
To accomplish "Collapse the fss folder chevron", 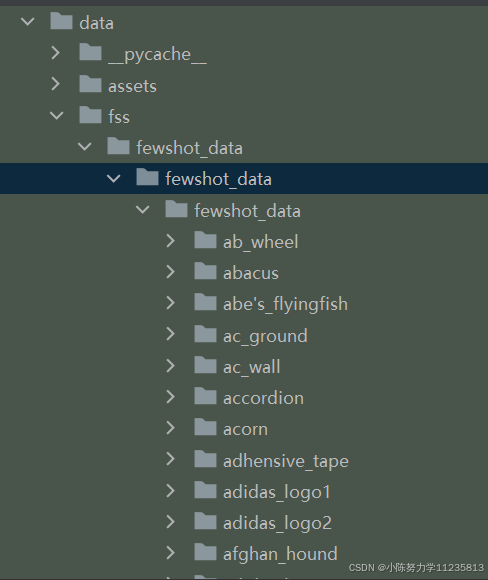I will 56,116.
